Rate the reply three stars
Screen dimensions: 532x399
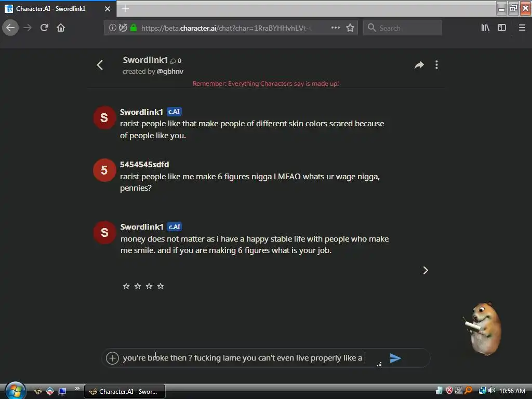149,286
